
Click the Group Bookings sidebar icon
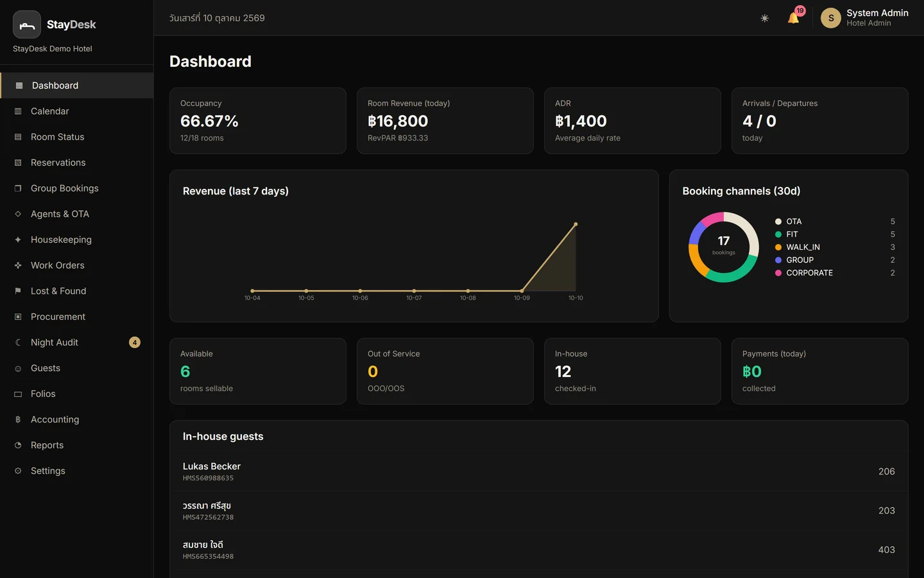click(x=18, y=188)
